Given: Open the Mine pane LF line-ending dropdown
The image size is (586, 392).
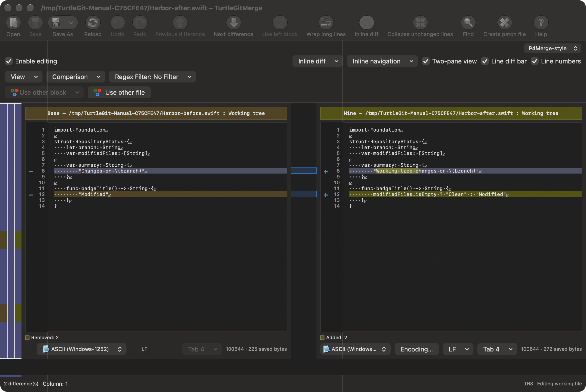Looking at the screenshot, I should pos(458,349).
